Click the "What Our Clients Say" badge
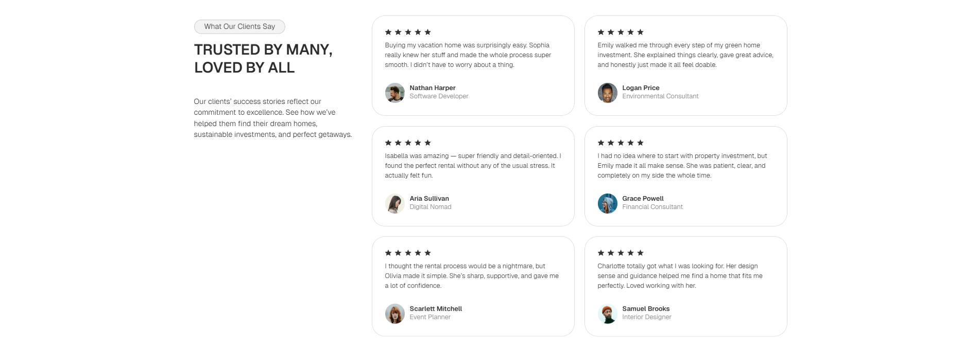 pos(239,27)
